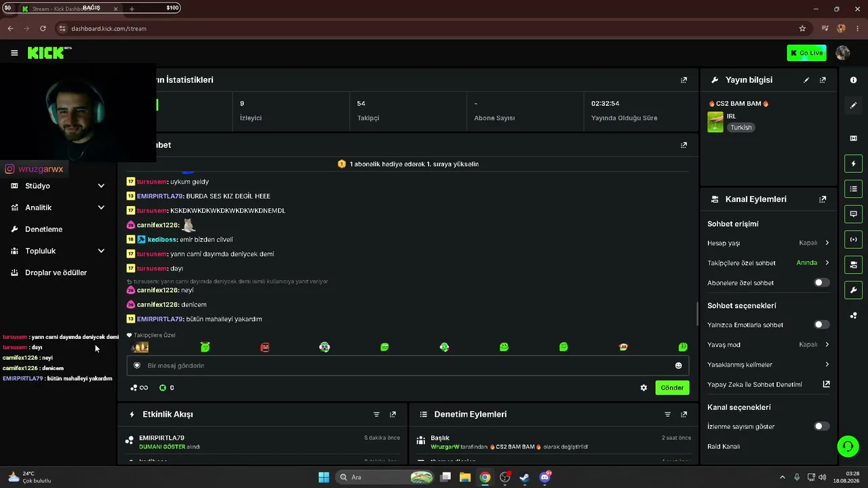This screenshot has height=488, width=868.
Task: Click the chat panel scrollbar
Action: [696, 313]
